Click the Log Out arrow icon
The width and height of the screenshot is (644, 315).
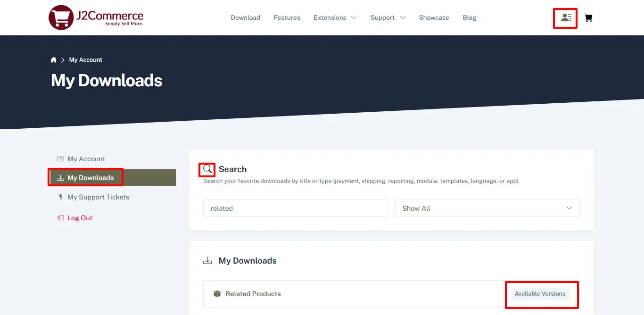click(x=60, y=218)
